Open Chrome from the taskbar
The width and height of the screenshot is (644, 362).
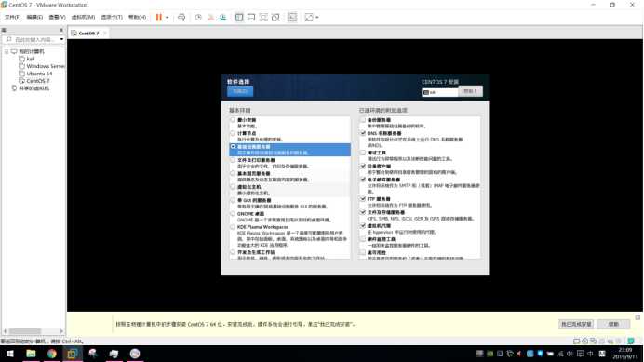point(52,354)
